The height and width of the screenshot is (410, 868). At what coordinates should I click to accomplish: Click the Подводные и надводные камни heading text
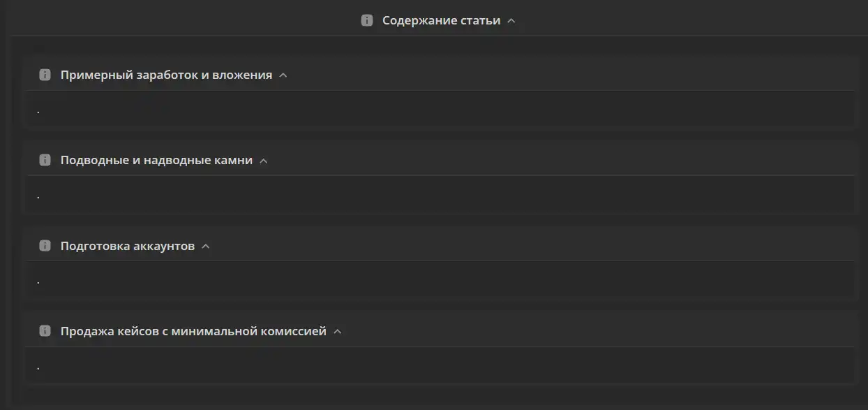pos(156,160)
